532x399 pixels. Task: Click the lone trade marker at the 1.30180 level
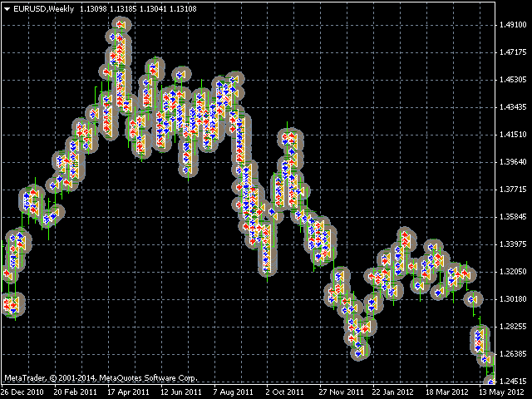click(x=473, y=299)
